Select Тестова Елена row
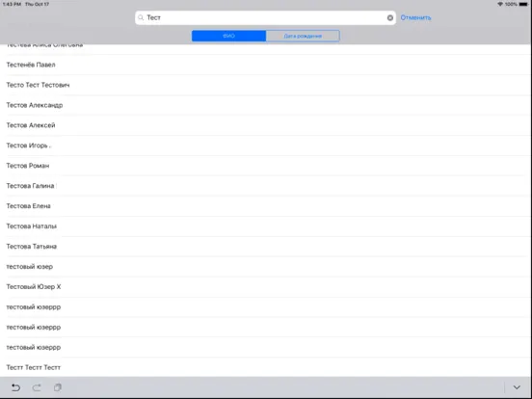 (265, 206)
